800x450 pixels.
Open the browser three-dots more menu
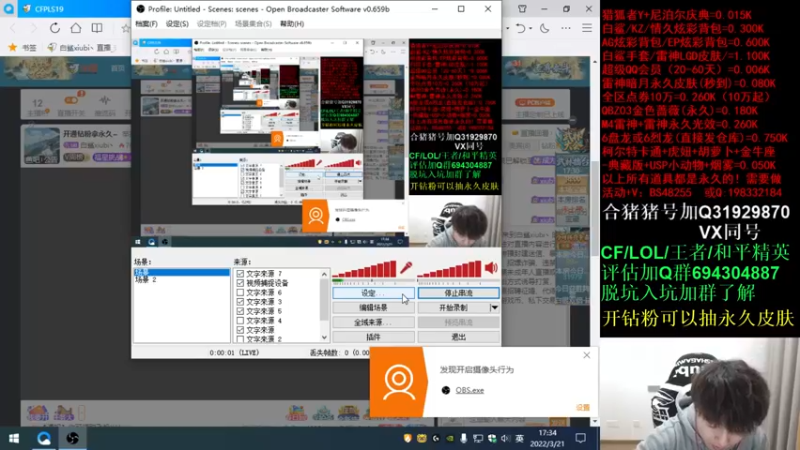coord(566,28)
